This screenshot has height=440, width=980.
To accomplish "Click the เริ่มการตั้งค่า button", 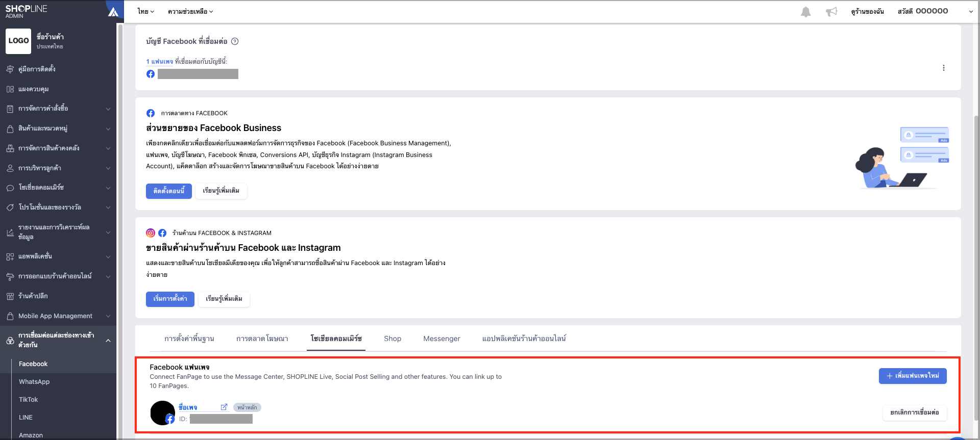I will [170, 299].
